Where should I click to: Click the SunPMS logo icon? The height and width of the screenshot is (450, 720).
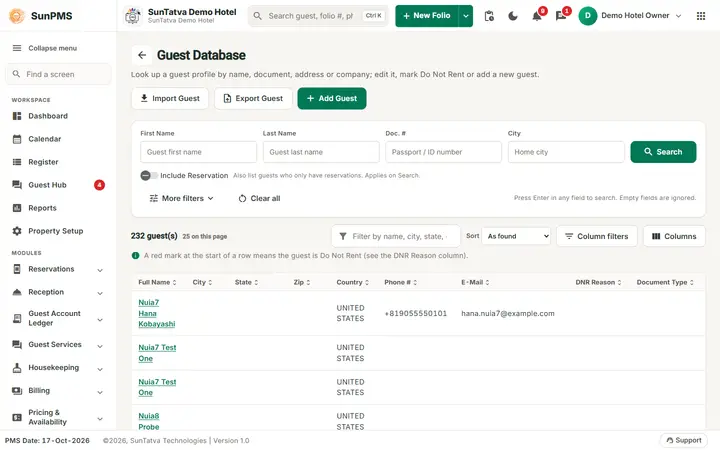coord(17,16)
